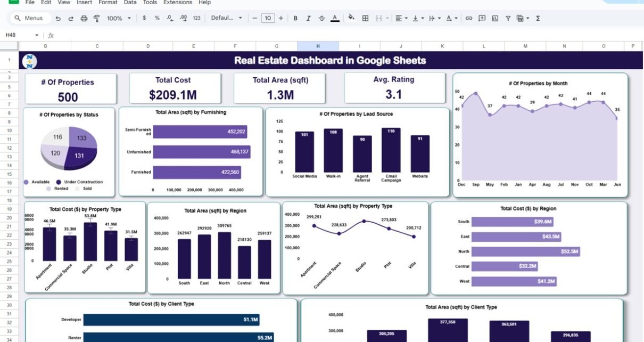
Task: Insert a link using the chain icon
Action: tap(469, 18)
